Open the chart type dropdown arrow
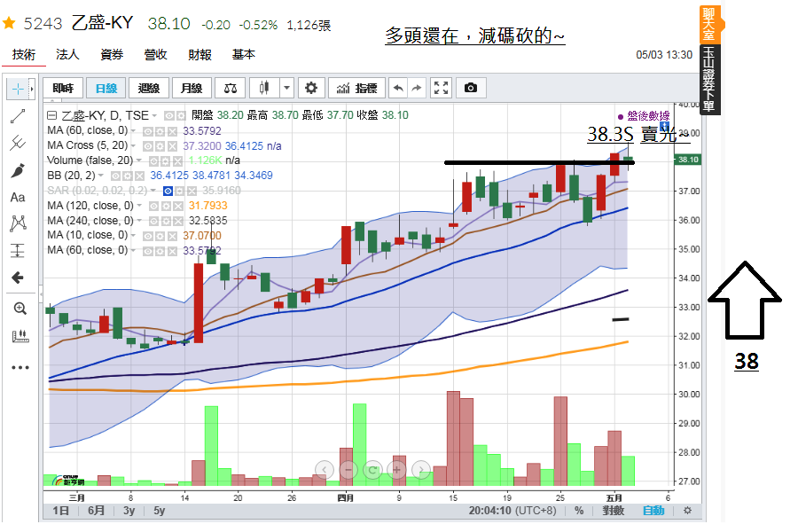Screen dimensions: 798x532 [286, 88]
